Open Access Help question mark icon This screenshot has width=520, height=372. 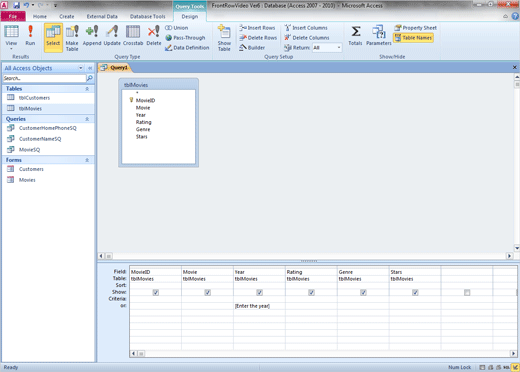click(515, 16)
